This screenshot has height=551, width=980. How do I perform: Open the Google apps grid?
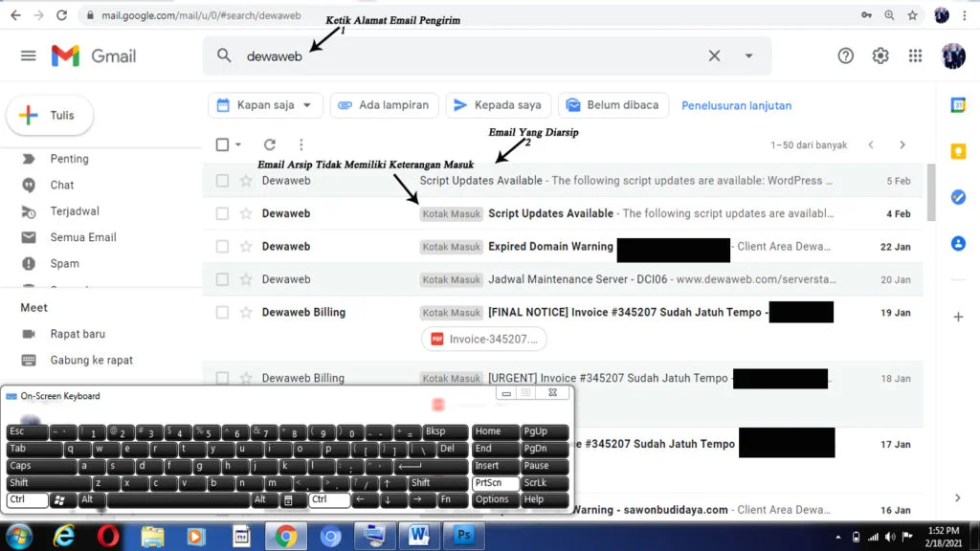pyautogui.click(x=915, y=55)
